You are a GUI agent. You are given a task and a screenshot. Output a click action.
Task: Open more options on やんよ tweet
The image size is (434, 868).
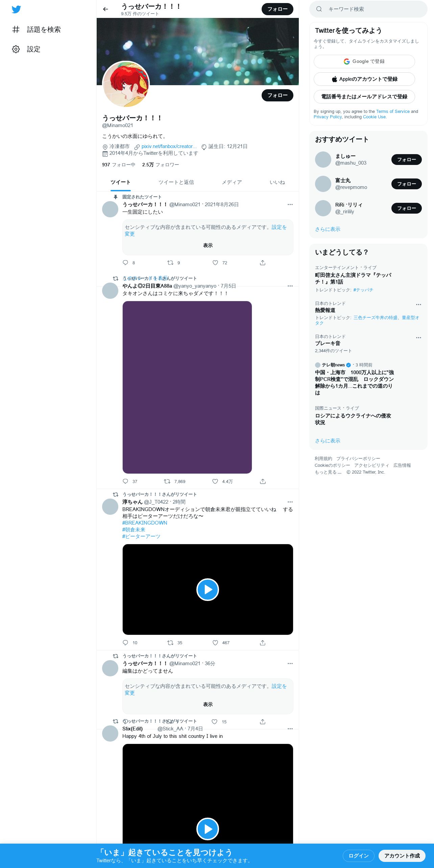(x=290, y=286)
